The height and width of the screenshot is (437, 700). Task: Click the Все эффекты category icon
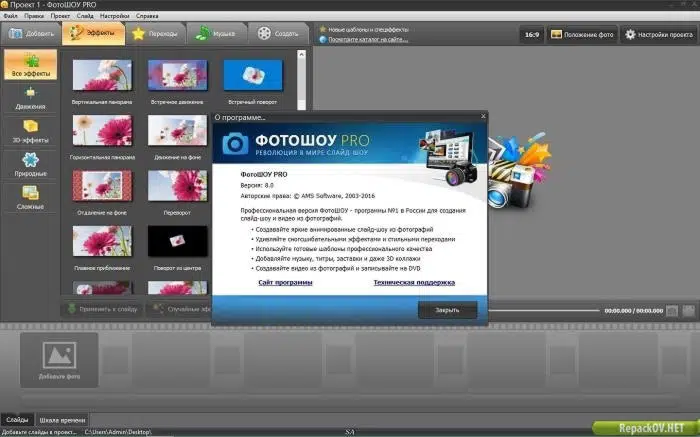[x=31, y=61]
